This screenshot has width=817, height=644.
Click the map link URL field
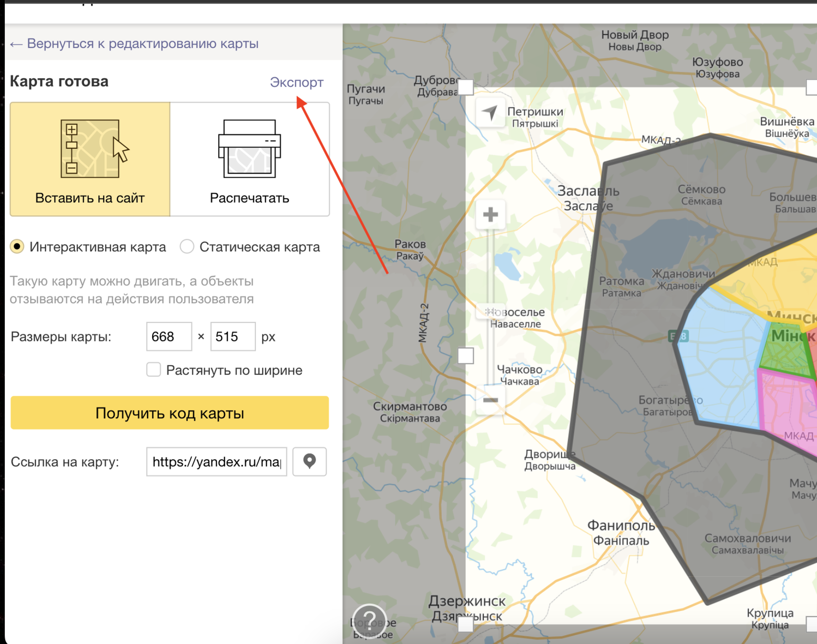click(x=216, y=462)
